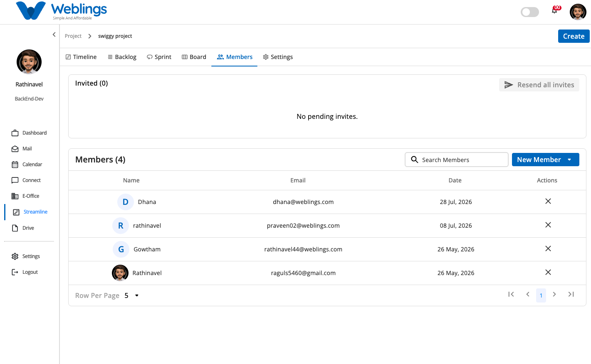Viewport: 591px width, 364px height.
Task: Open Dashboard from the sidebar
Action: pos(29,133)
